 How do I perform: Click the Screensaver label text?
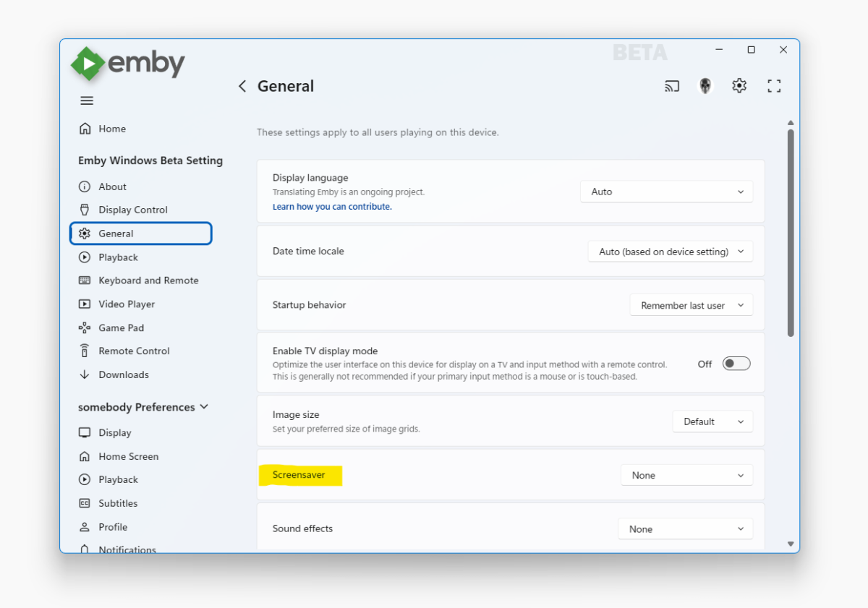(x=299, y=475)
